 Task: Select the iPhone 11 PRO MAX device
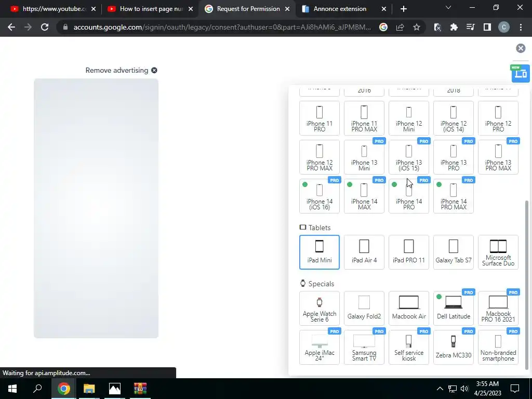point(364,118)
